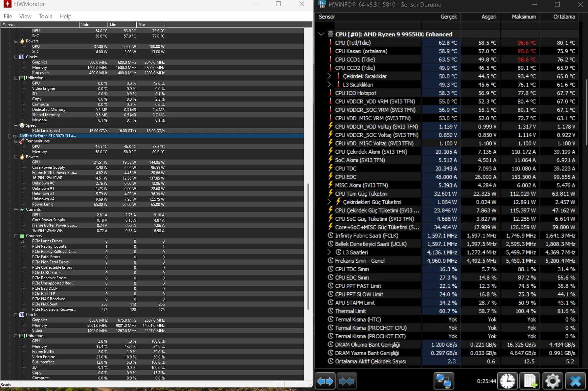Click the HWMonitor app icon in the title bar
Image resolution: width=588 pixels, height=391 pixels.
click(x=7, y=4)
